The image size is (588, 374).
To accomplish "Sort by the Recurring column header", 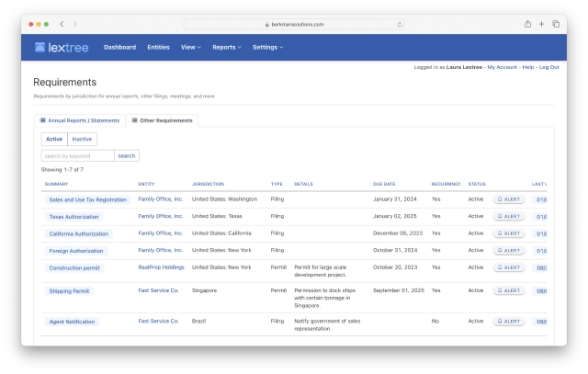I will pyautogui.click(x=446, y=184).
